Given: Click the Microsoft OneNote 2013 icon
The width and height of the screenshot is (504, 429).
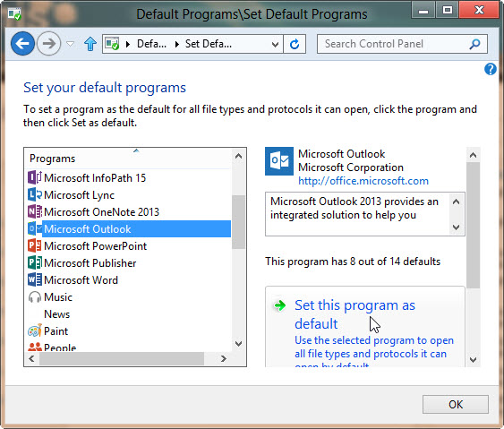Looking at the screenshot, I should click(x=35, y=211).
